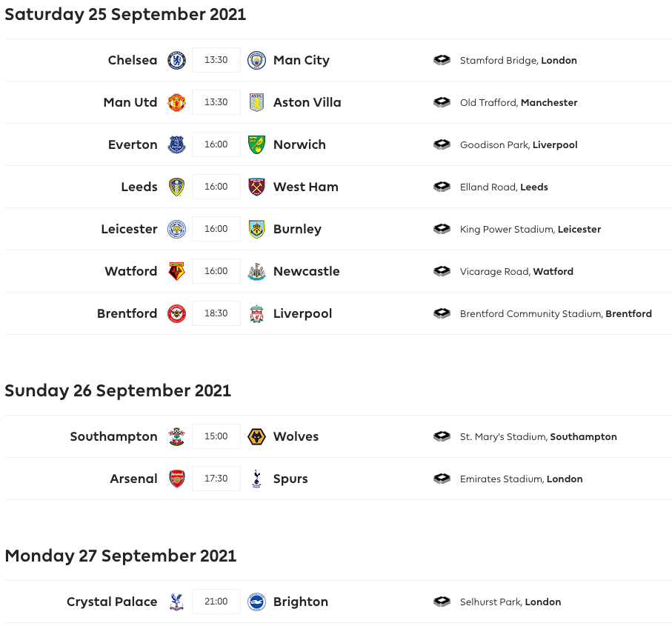Select the Liverpool club badge

click(256, 313)
